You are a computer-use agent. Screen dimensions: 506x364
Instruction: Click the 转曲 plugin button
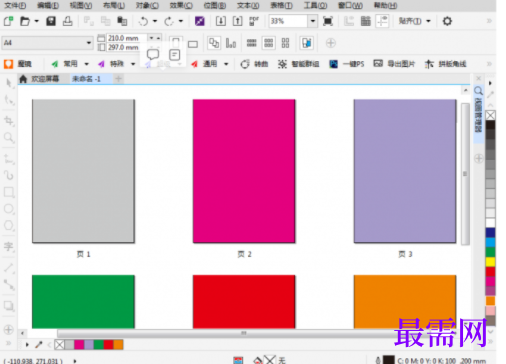254,64
